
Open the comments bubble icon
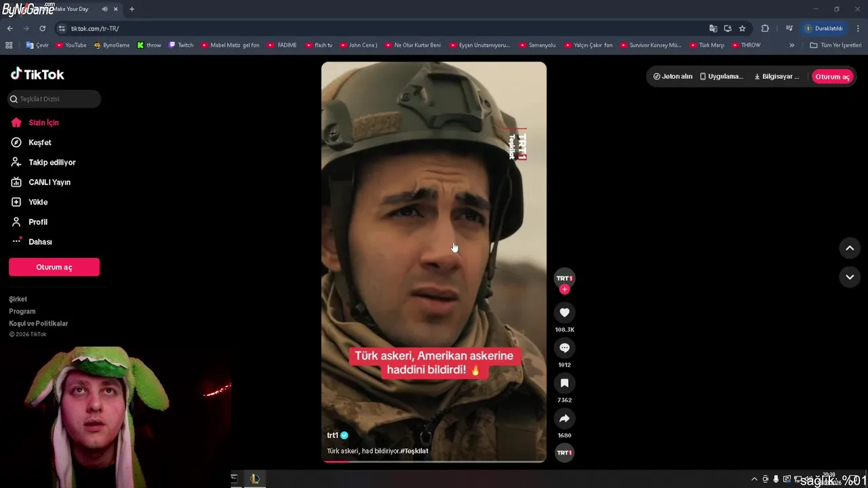tap(564, 348)
